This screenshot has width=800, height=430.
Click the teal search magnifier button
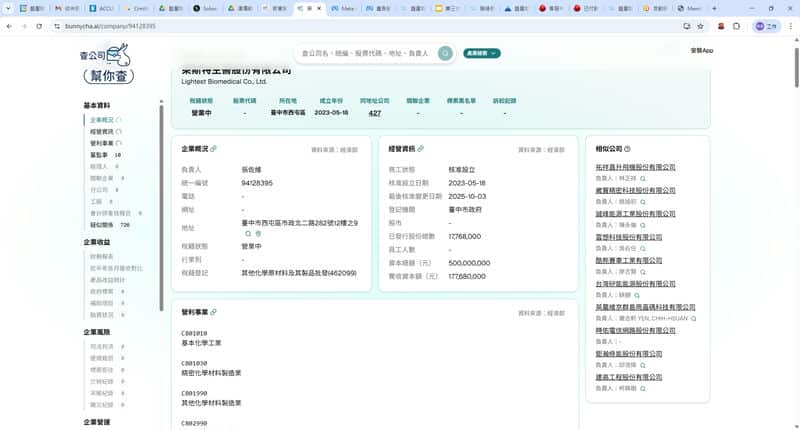coord(445,53)
